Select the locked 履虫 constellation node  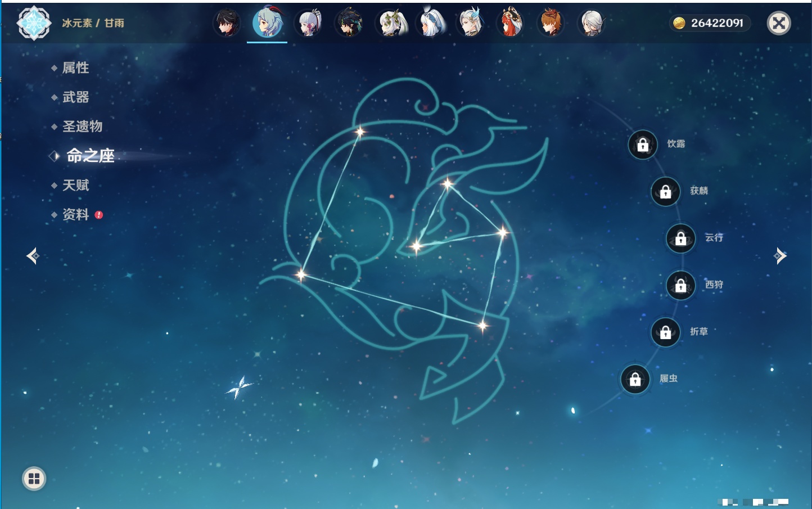tap(635, 380)
